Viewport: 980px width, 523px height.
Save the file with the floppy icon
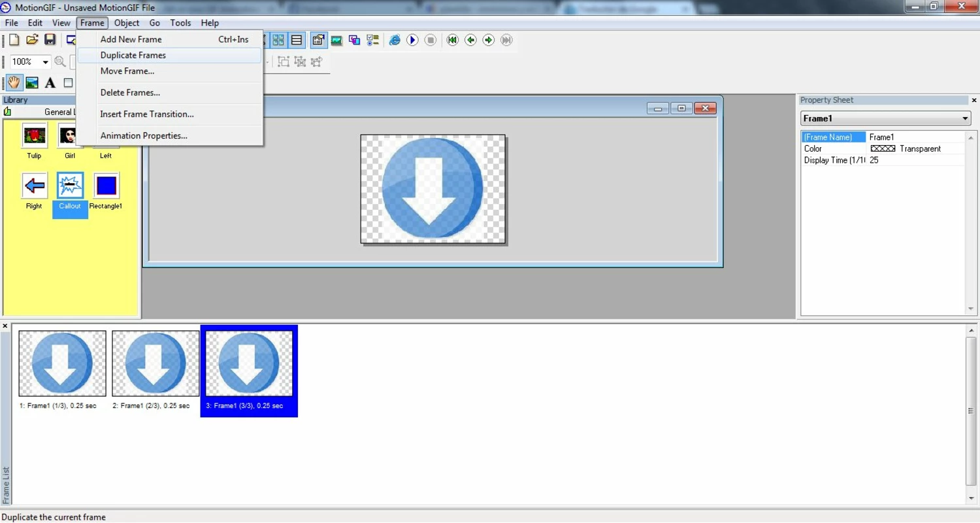coord(49,40)
